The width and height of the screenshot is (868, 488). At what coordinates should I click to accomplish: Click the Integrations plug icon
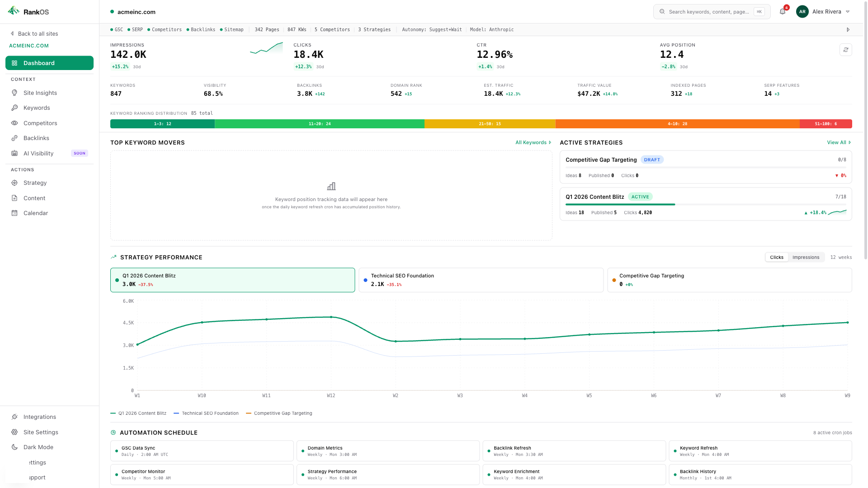click(x=15, y=417)
